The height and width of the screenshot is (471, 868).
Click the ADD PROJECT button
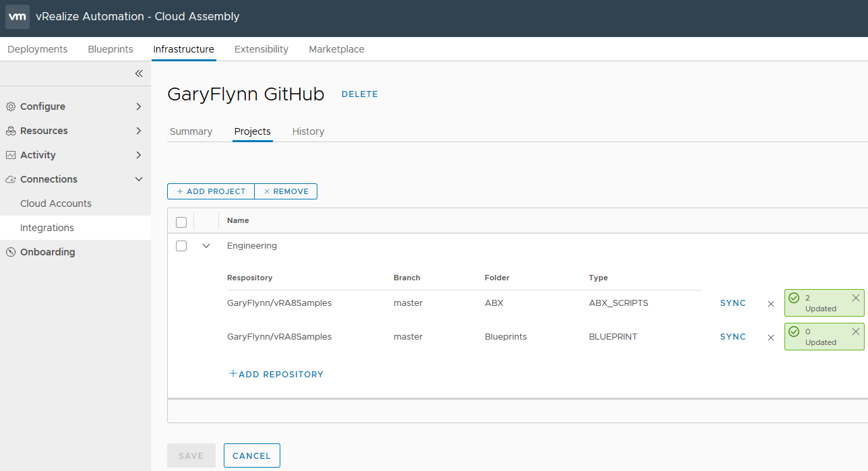211,191
